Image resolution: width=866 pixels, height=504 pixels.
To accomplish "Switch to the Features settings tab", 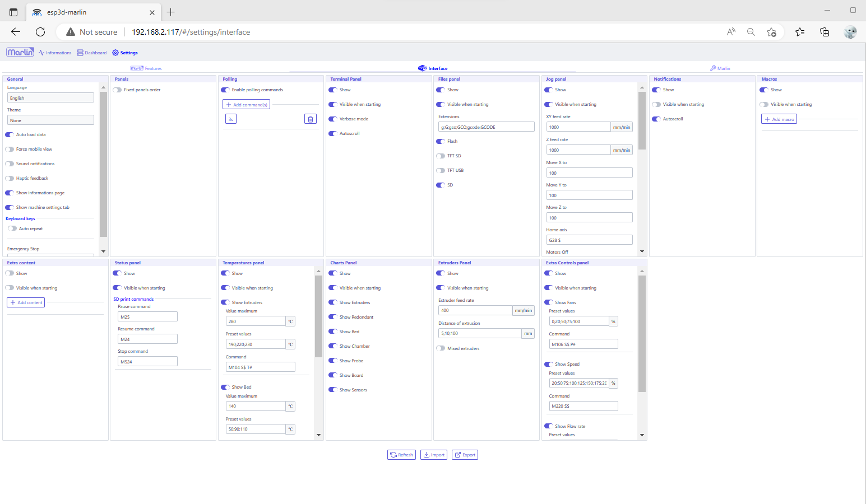I will (146, 68).
